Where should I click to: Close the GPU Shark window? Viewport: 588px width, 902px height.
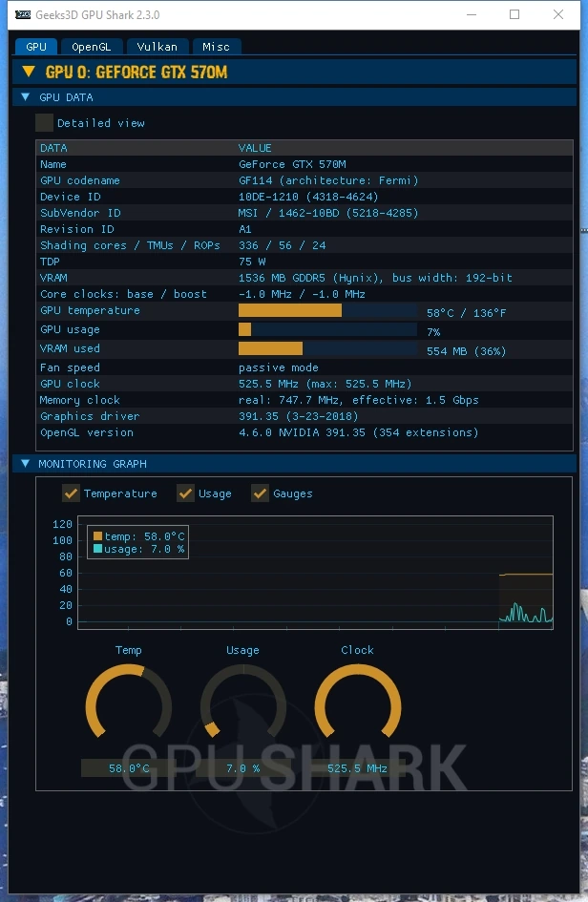(x=558, y=15)
